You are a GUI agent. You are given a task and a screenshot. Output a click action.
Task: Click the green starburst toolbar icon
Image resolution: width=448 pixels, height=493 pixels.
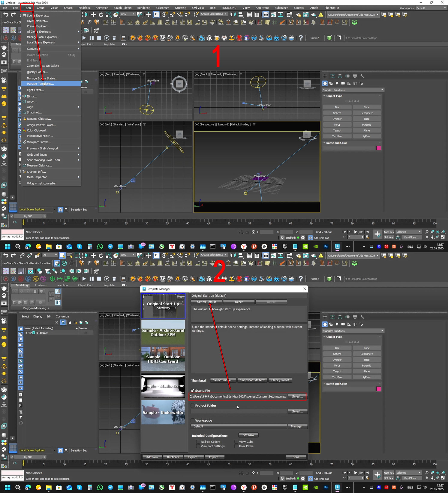pyautogui.click(x=75, y=278)
